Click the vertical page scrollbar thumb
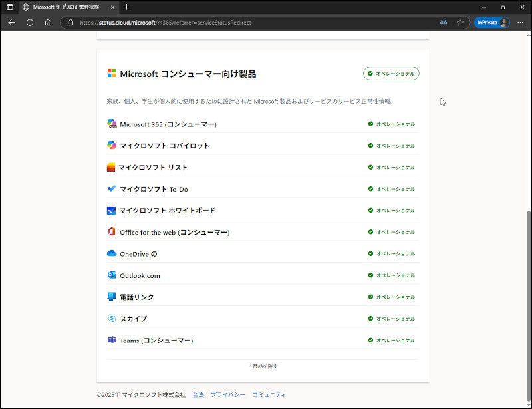This screenshot has width=532, height=409. click(529, 305)
